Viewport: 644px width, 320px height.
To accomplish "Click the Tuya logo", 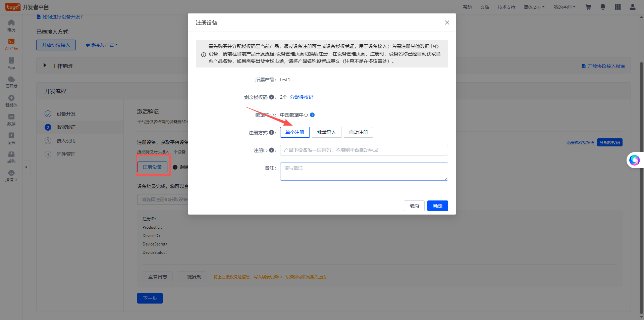I will click(13, 7).
